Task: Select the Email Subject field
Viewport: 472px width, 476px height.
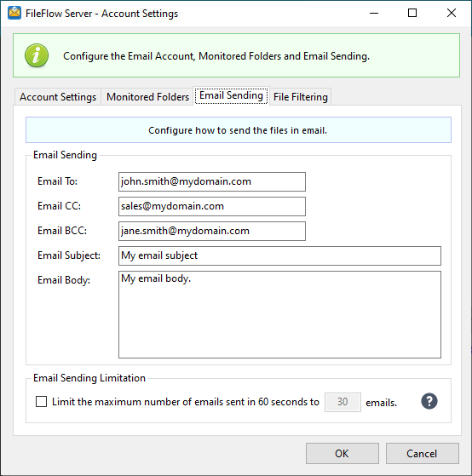Action: click(279, 255)
